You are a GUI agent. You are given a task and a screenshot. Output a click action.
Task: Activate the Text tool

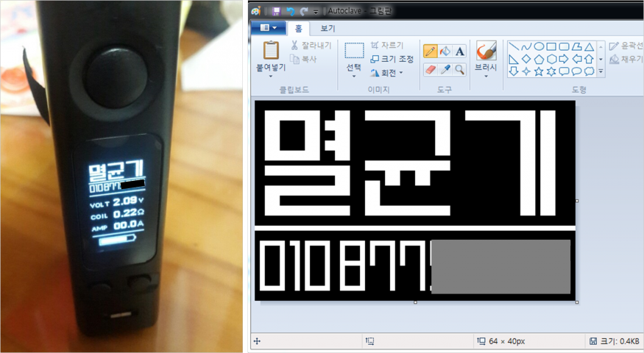click(x=459, y=51)
